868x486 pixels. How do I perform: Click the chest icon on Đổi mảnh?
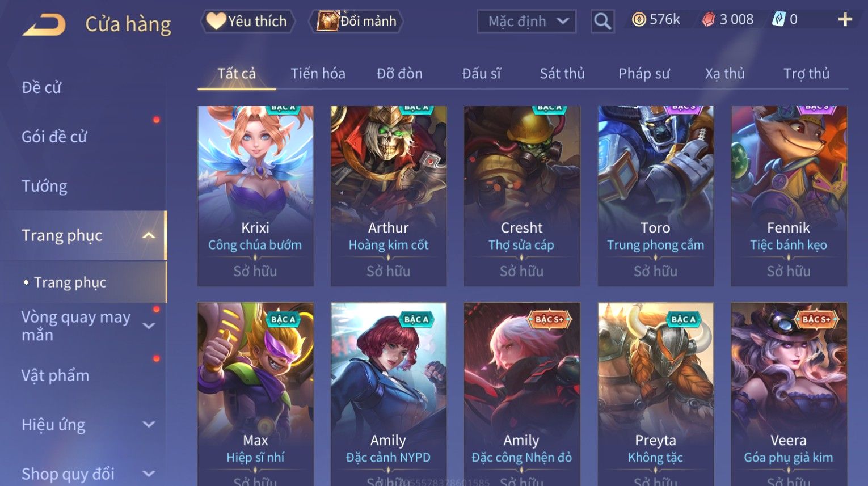click(x=327, y=21)
